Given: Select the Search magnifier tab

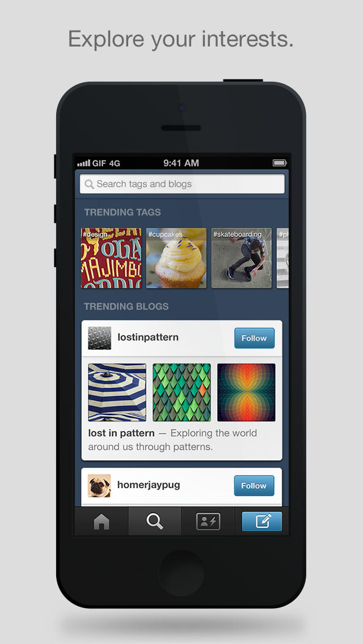Looking at the screenshot, I should click(x=155, y=522).
